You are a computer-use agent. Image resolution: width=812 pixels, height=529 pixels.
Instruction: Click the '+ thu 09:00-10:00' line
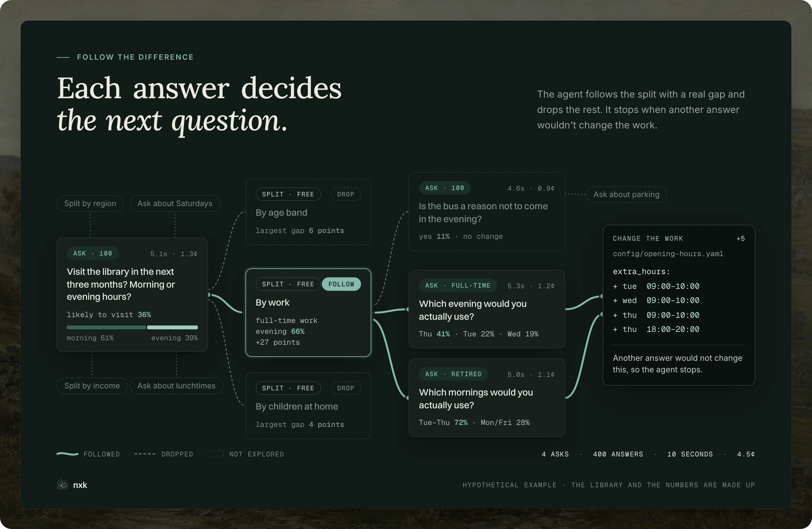(x=656, y=315)
